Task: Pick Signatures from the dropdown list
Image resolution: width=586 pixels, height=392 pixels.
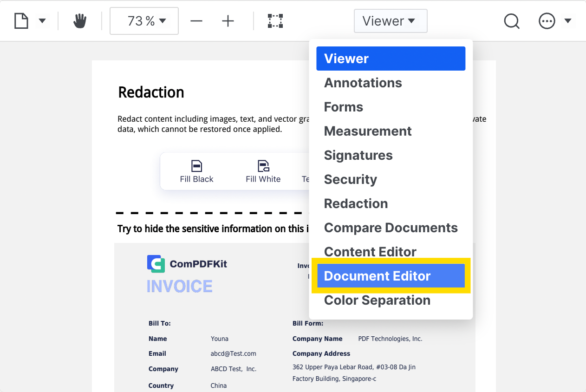Action: [358, 155]
